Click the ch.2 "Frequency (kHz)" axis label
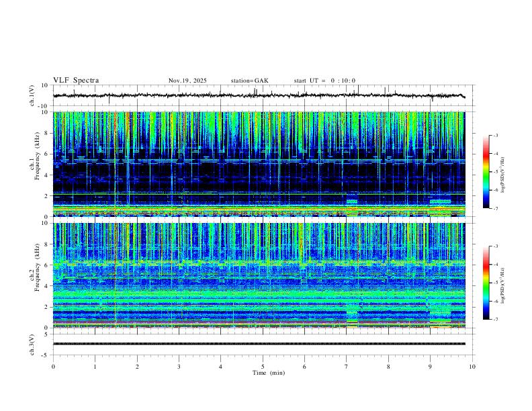 click(37, 267)
